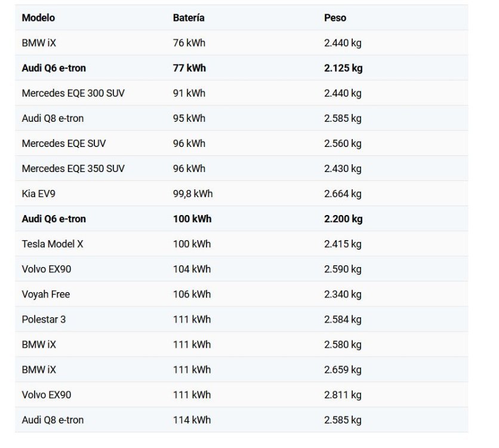Screen dimensions: 499x448
Task: Click the 106 kWh battery value
Action: click(192, 294)
